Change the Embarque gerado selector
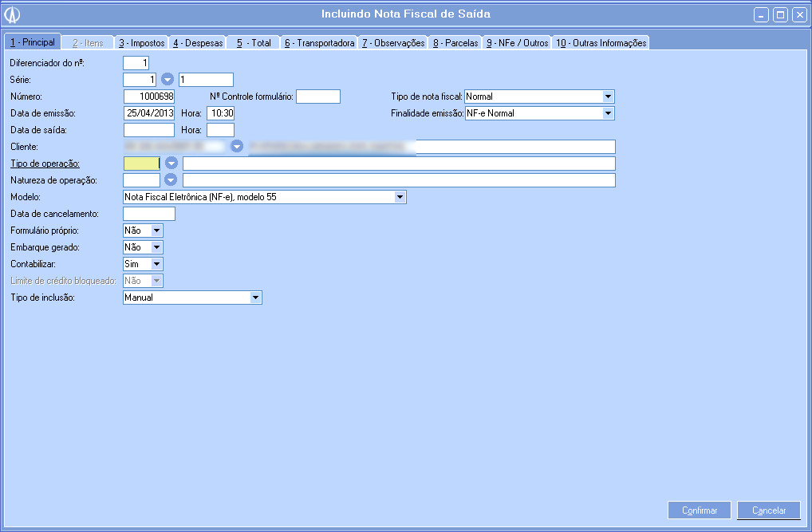Screen dimensions: 812x532 [x=156, y=247]
